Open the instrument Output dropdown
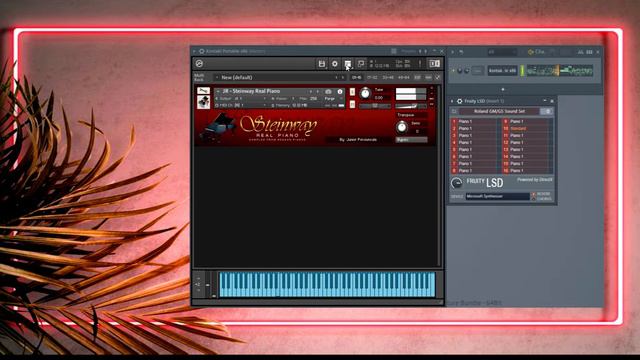This screenshot has height=360, width=640. click(x=241, y=98)
